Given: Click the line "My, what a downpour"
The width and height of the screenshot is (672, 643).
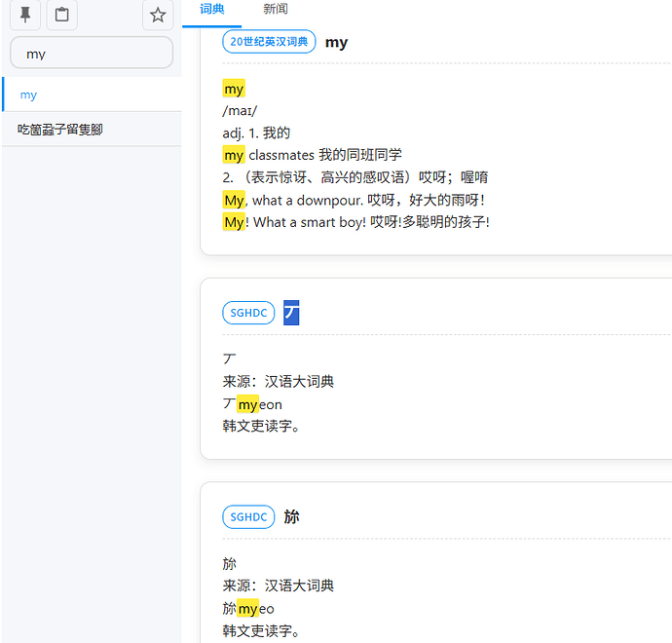Looking at the screenshot, I should (x=354, y=200).
